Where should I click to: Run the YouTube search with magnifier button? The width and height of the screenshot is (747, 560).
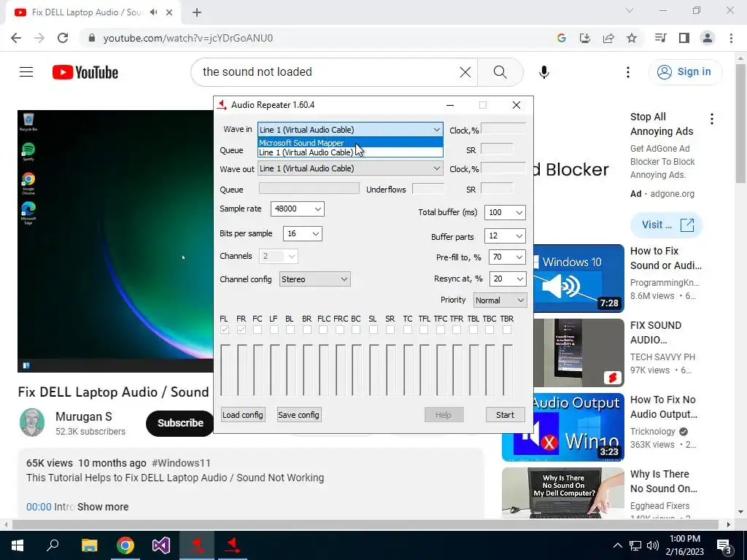(x=500, y=72)
